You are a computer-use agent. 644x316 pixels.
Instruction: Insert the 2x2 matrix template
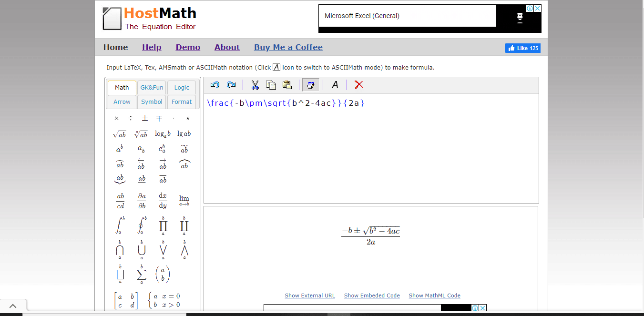(x=126, y=301)
